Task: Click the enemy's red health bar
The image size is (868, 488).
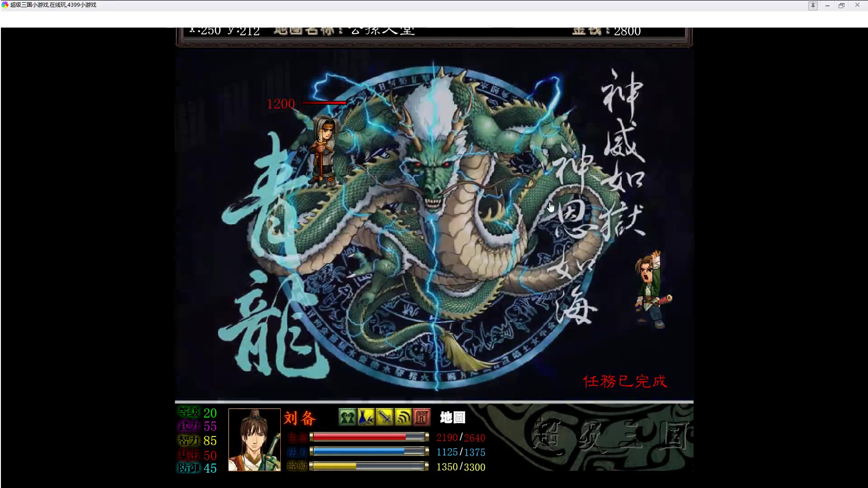Action: [x=324, y=103]
